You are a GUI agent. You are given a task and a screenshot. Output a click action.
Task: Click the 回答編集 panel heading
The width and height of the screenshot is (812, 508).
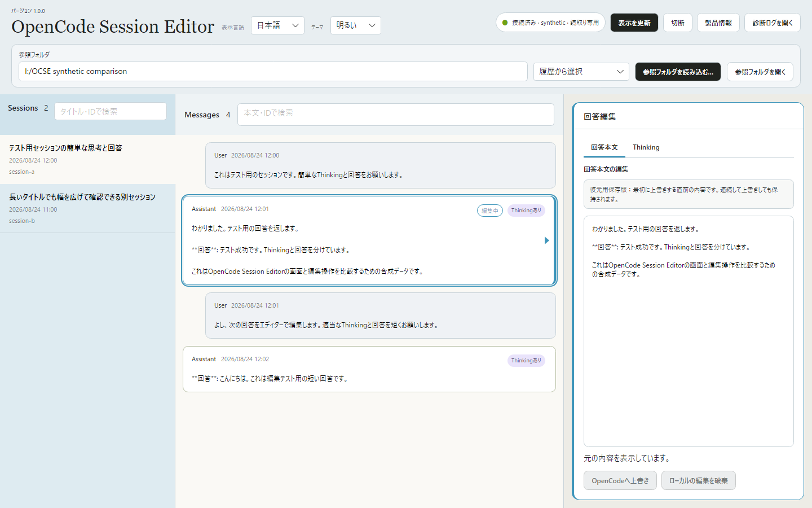(x=599, y=117)
